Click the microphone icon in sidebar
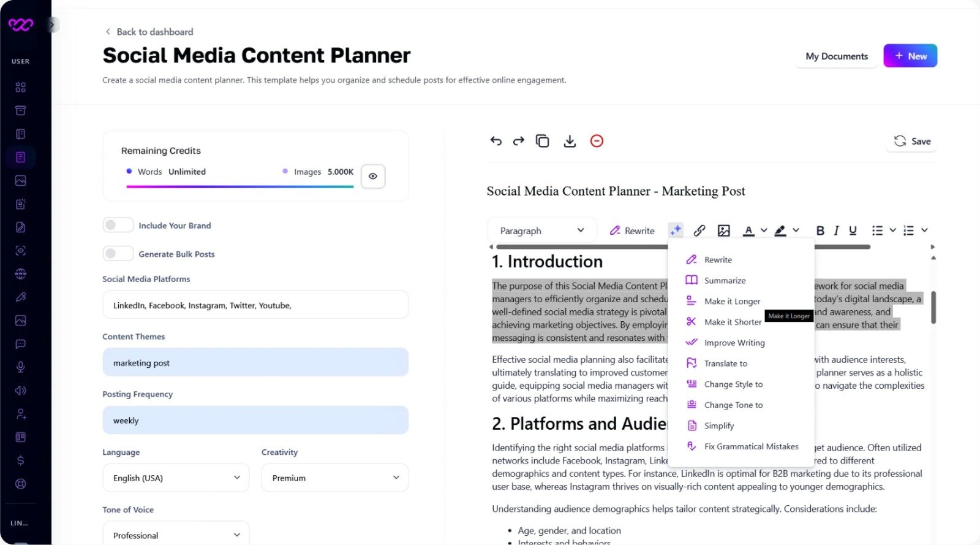980x545 pixels. point(20,367)
